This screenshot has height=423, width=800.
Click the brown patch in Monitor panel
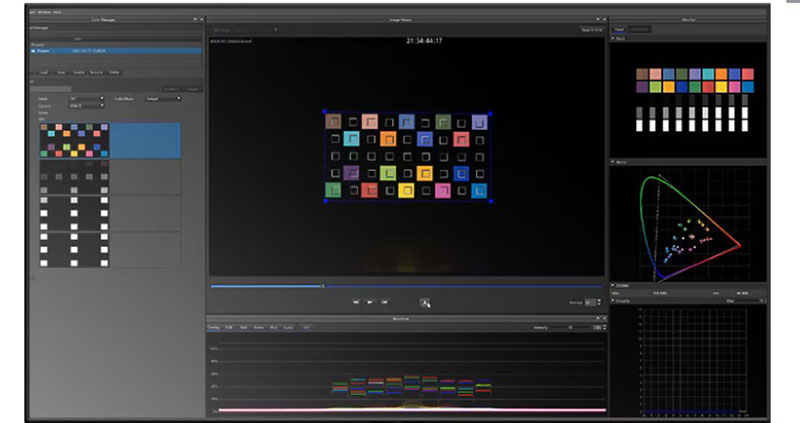[642, 74]
